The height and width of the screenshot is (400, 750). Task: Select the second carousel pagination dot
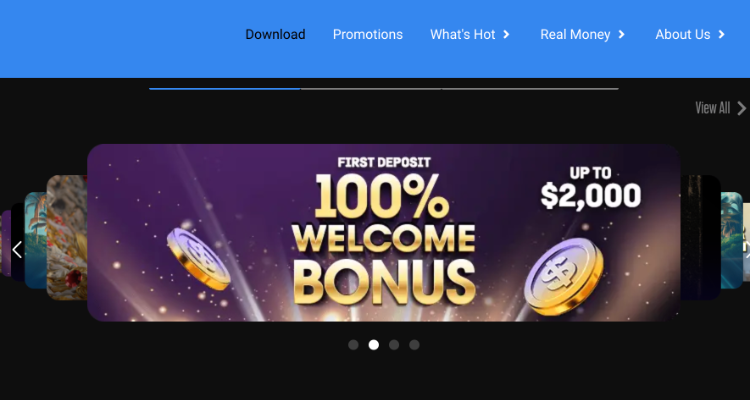coord(374,344)
